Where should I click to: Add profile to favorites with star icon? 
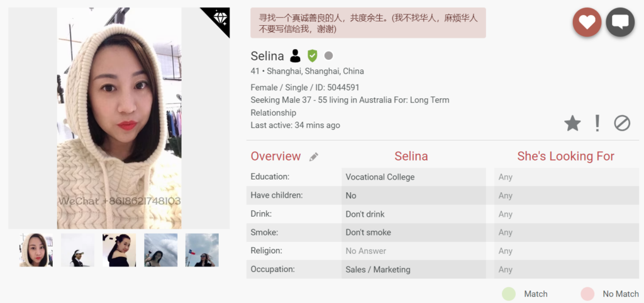point(572,123)
